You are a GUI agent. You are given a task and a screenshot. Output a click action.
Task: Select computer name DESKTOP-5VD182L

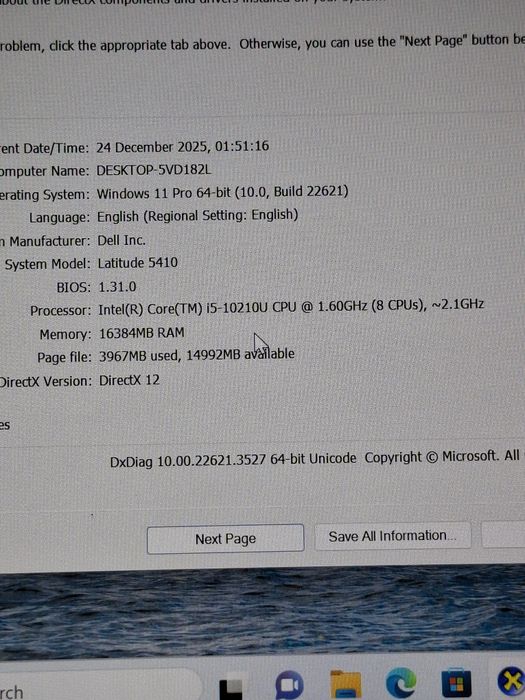pyautogui.click(x=154, y=170)
